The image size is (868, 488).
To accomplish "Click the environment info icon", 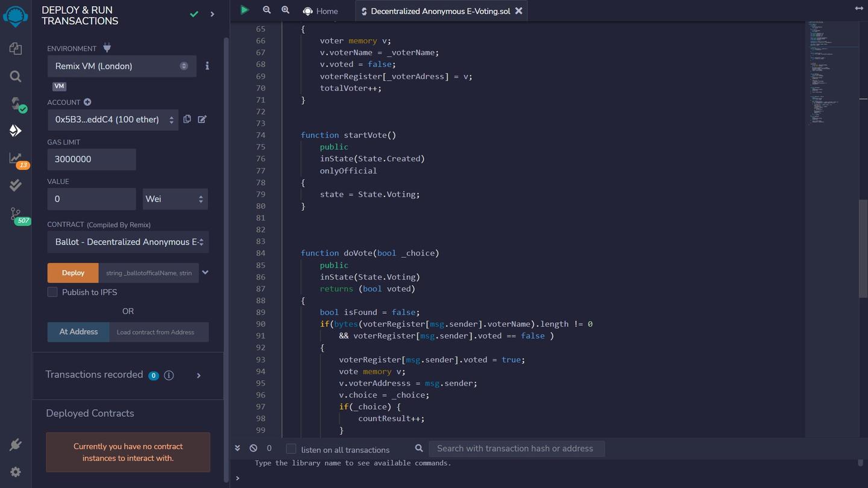I will pos(207,66).
